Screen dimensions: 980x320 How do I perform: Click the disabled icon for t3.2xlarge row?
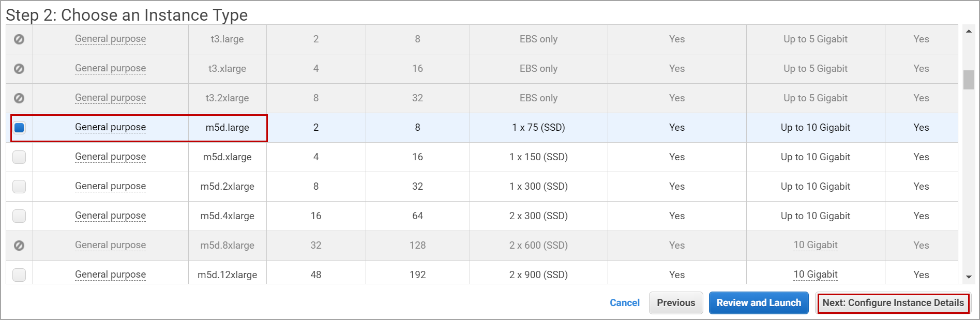[19, 98]
